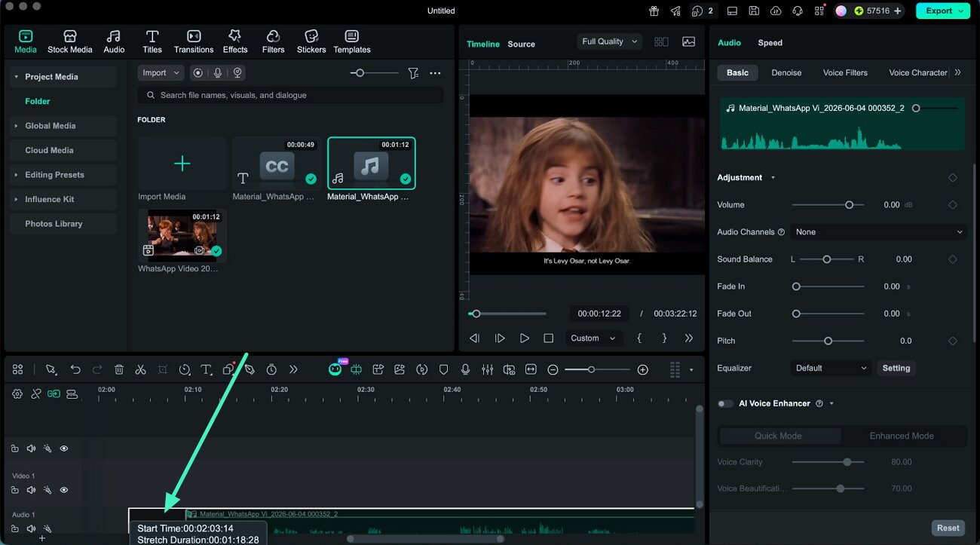The image size is (980, 545).
Task: Toggle the green auto ripple icon
Action: pyautogui.click(x=54, y=393)
